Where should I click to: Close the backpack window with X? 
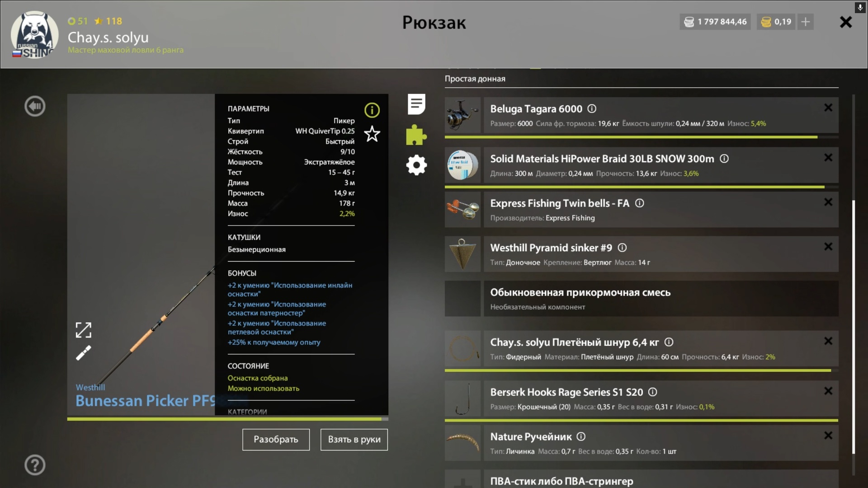(846, 22)
